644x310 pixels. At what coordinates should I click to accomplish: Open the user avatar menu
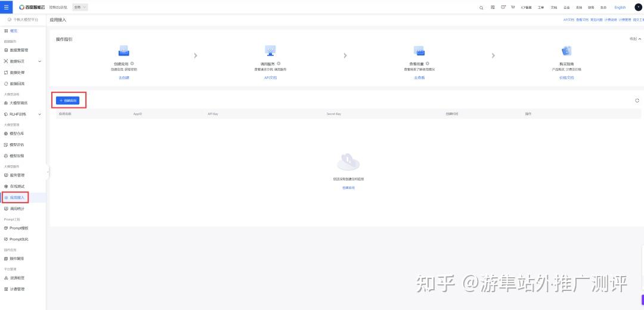click(638, 7)
